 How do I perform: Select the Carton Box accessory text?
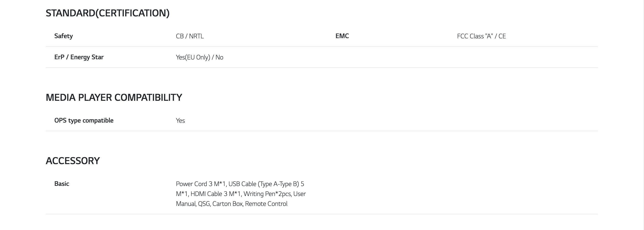tap(227, 204)
